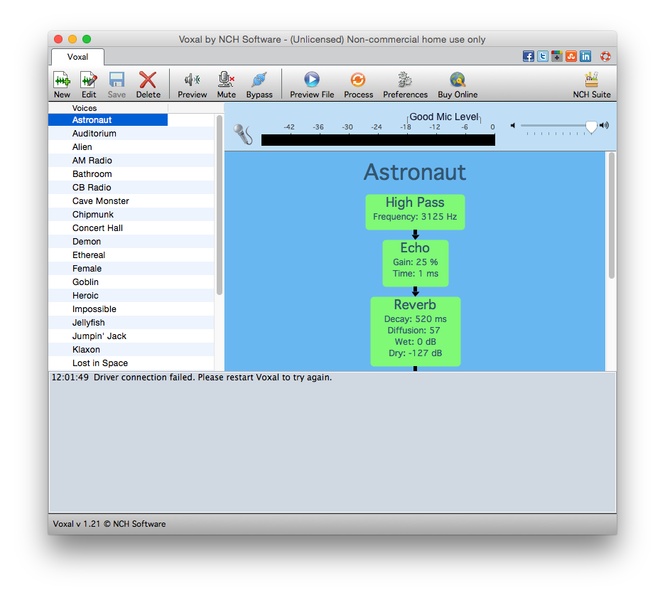Screen dimensions: 665x600
Task: Close the Voxal window with red button
Action: coord(59,39)
